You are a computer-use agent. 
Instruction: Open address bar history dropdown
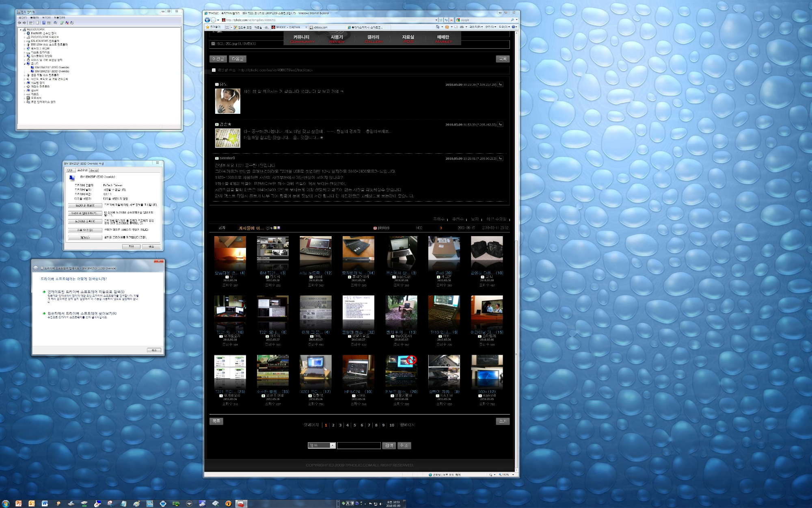click(436, 20)
